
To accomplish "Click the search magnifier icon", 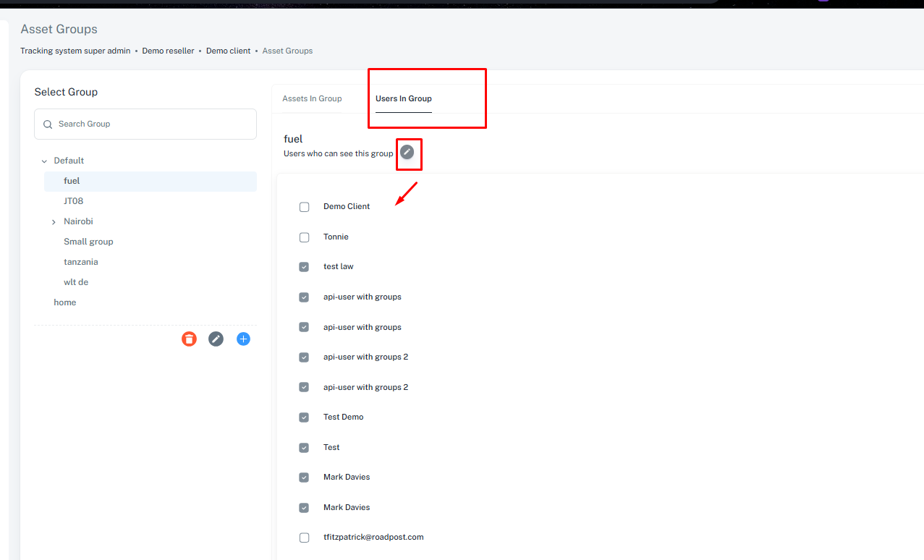I will tap(48, 124).
